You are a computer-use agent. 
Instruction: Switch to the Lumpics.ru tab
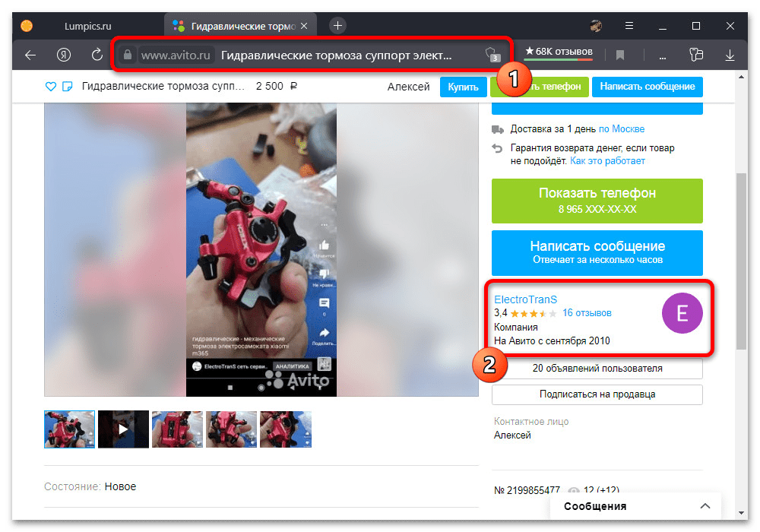tap(84, 26)
